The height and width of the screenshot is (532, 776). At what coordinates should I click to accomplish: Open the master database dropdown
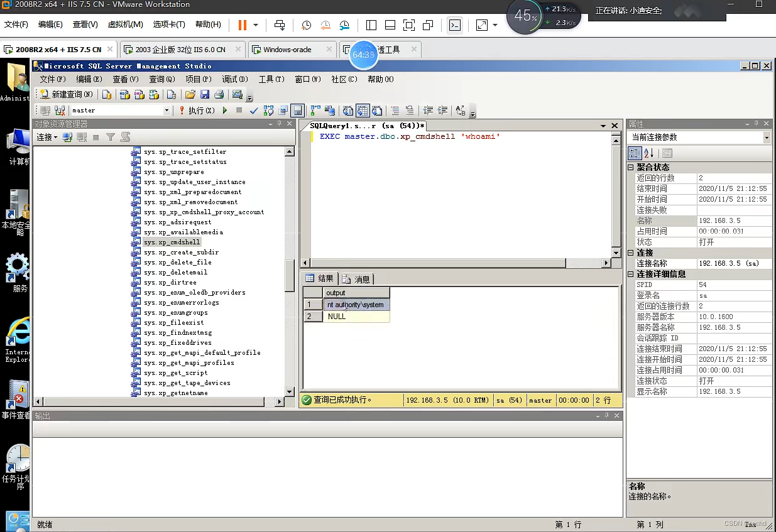click(167, 111)
